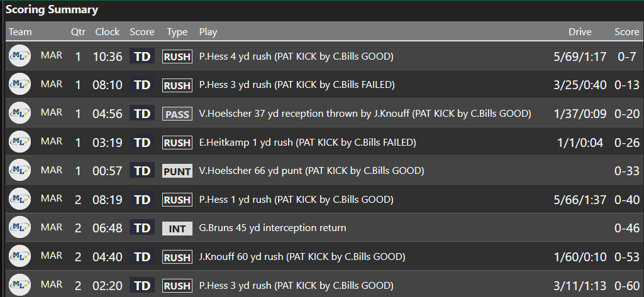
Task: Click the 5/69/1:17 drive value
Action: pos(580,57)
